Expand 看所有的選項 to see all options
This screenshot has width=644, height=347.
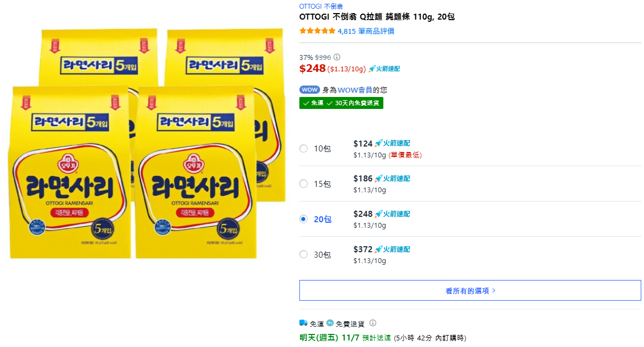point(470,291)
